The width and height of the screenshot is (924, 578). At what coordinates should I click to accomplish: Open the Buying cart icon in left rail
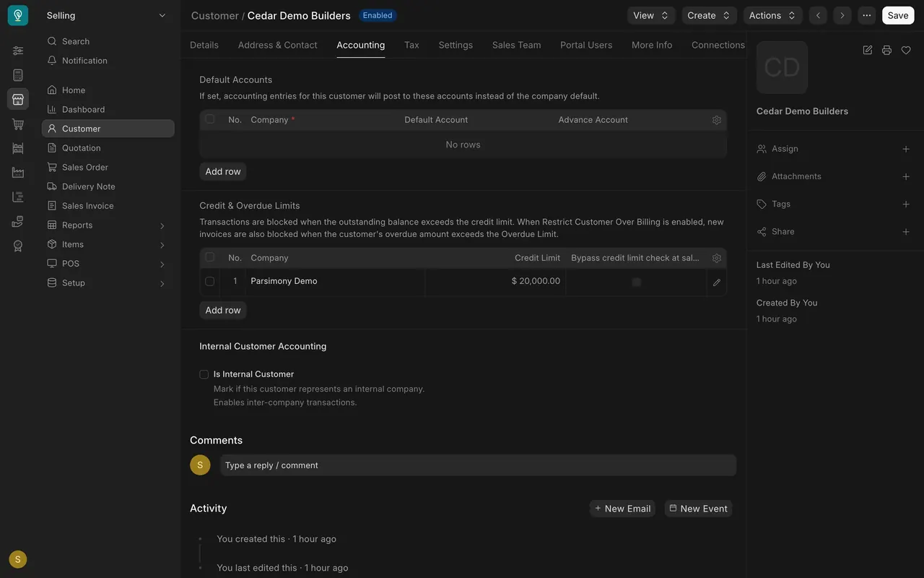(x=18, y=124)
